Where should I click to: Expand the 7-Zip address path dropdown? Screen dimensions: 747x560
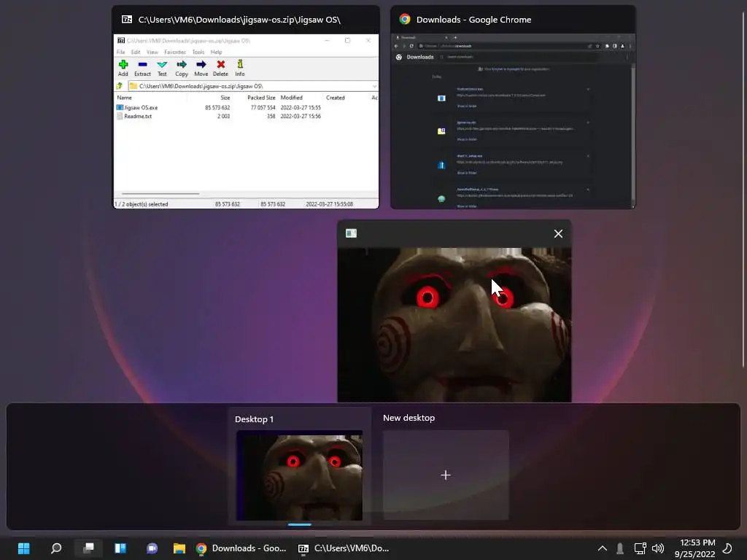(x=374, y=86)
